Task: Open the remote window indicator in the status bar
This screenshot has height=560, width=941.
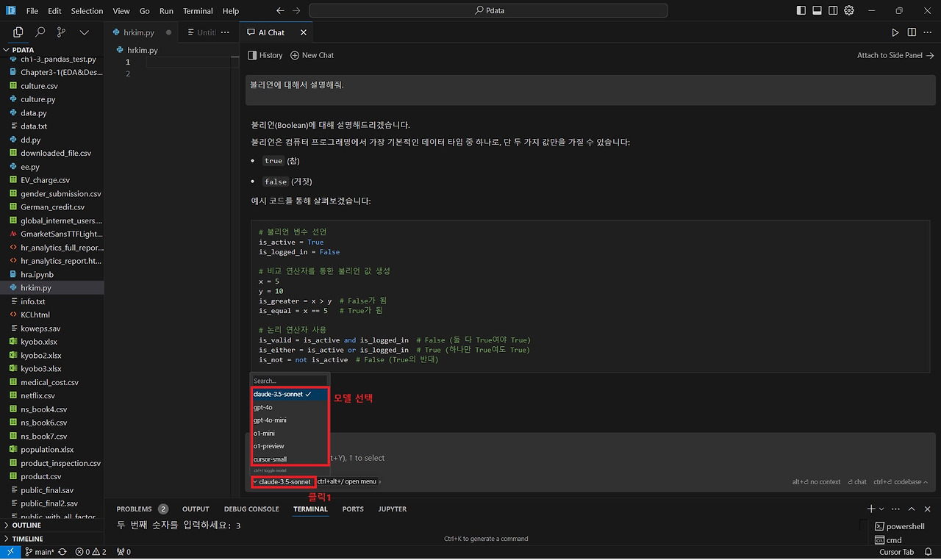Action: pos(12,552)
